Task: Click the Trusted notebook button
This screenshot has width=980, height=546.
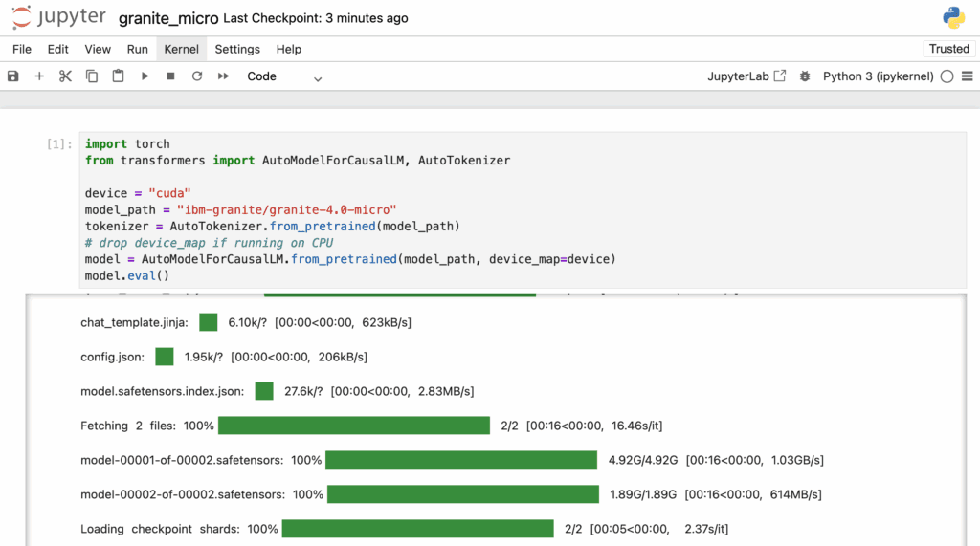Action: pos(948,49)
